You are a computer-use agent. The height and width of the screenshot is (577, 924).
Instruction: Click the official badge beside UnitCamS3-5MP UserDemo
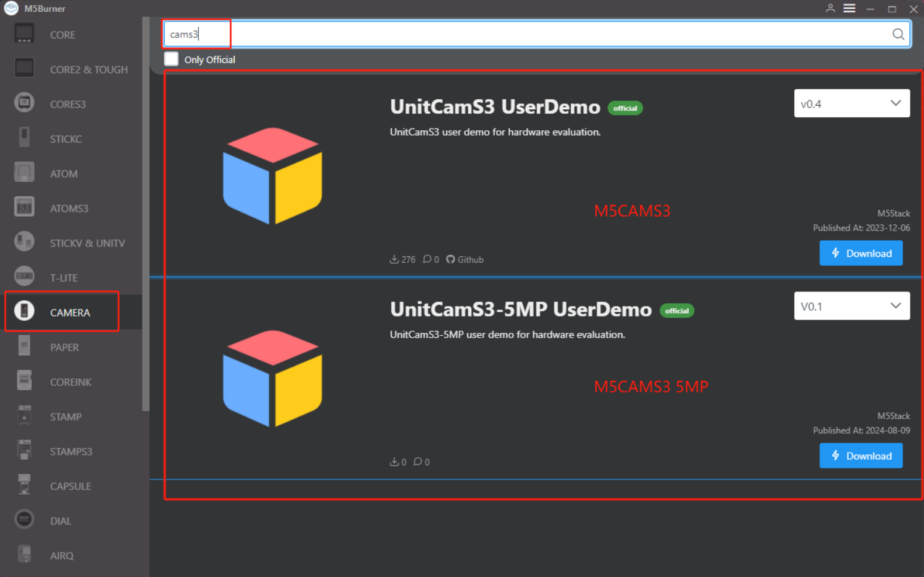pyautogui.click(x=676, y=311)
